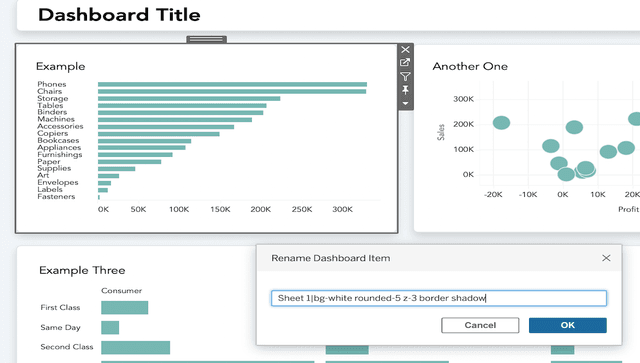Select the First Class Consumer bar

[124, 307]
